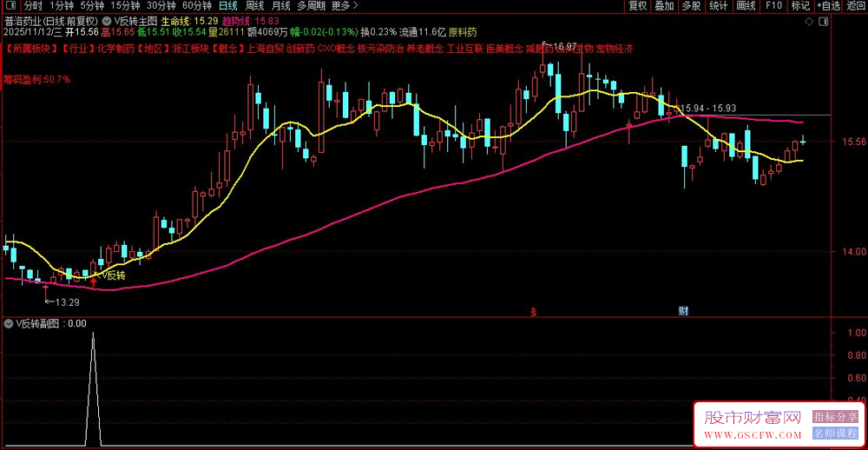868x450 pixels.
Task: Open the 多周期 multi-period view
Action: [x=311, y=6]
